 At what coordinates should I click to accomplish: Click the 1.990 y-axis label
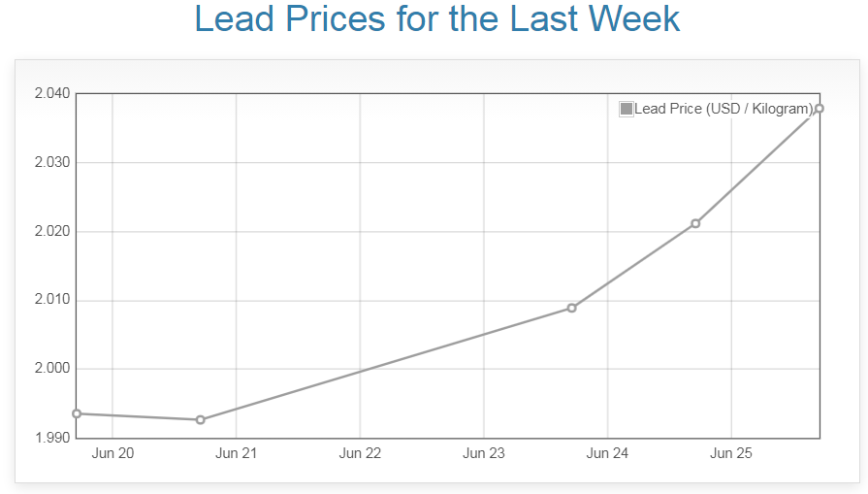tap(51, 439)
